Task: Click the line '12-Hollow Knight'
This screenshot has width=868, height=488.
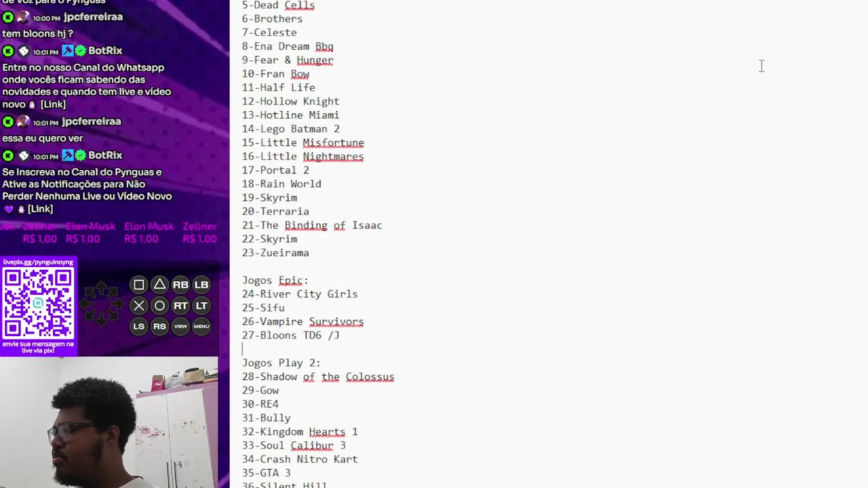Action: point(290,101)
